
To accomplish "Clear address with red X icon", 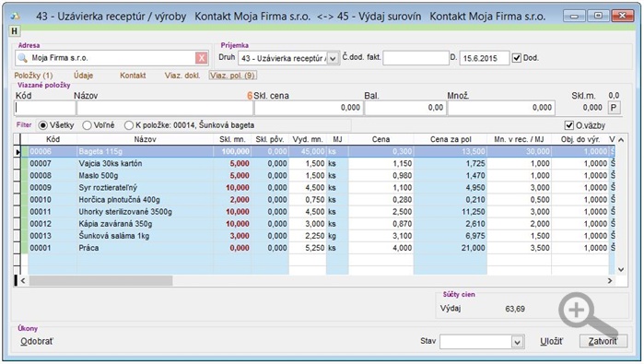I will point(201,58).
